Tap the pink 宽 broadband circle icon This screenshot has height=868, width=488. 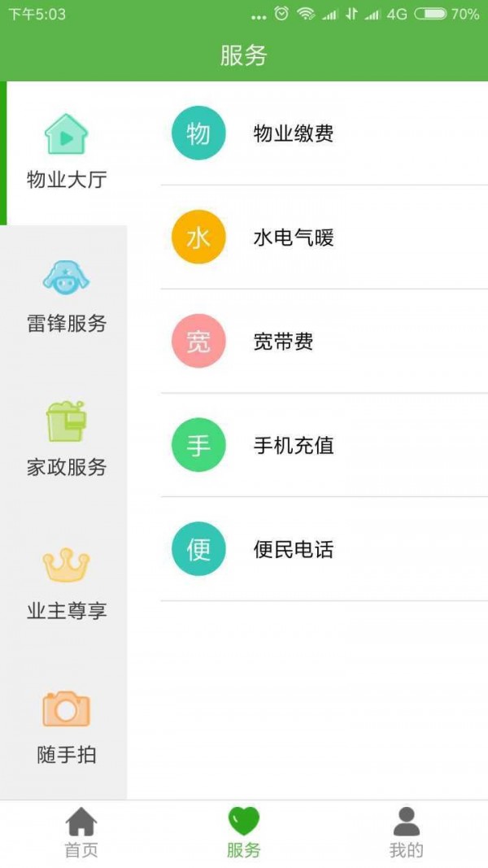198,342
